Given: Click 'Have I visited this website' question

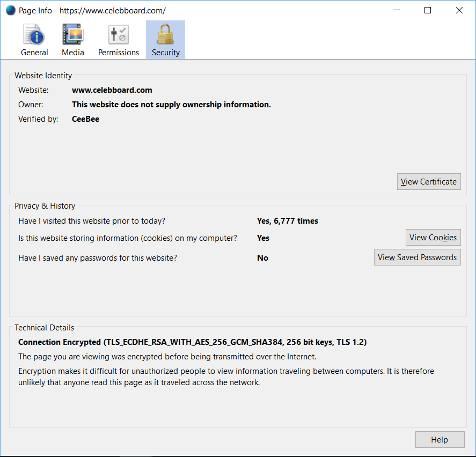Looking at the screenshot, I should (x=92, y=221).
